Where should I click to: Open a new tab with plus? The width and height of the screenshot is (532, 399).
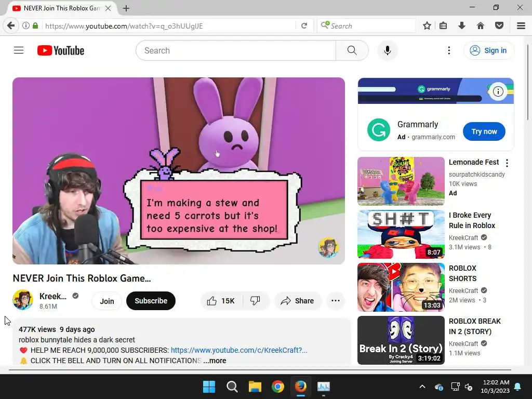coord(126,8)
